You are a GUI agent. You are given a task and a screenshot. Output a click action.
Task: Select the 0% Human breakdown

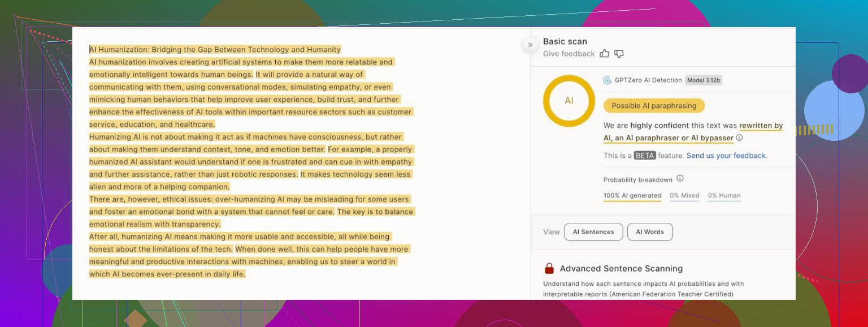tap(724, 196)
